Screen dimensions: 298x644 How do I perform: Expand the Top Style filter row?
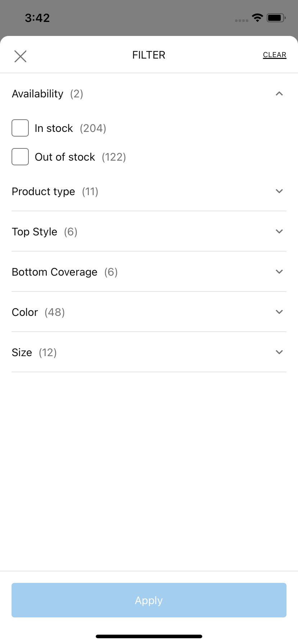point(149,231)
